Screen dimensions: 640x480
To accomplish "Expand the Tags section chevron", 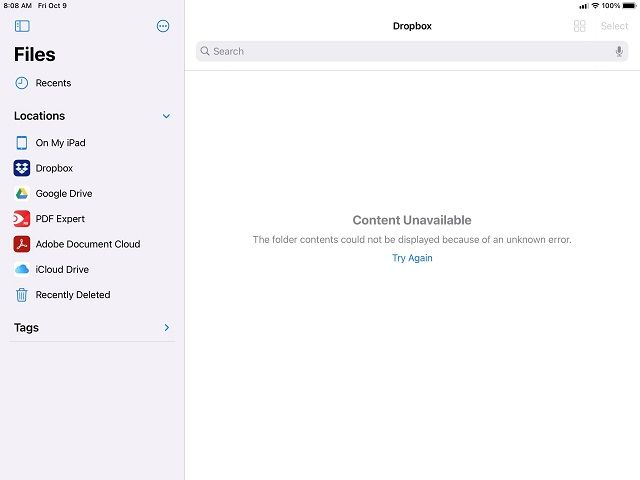I will (x=166, y=327).
